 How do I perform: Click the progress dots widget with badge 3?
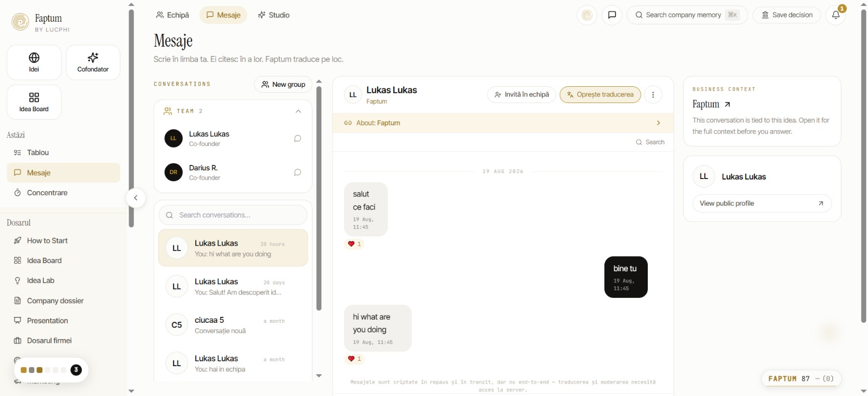coord(51,370)
